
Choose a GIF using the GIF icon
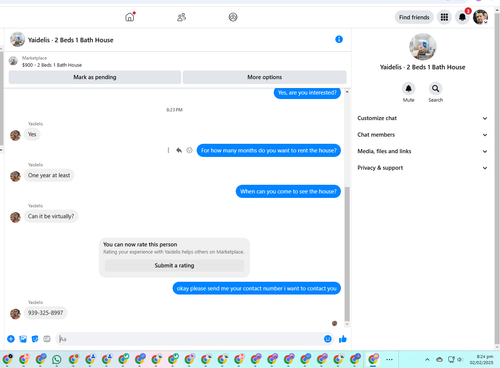(47, 339)
